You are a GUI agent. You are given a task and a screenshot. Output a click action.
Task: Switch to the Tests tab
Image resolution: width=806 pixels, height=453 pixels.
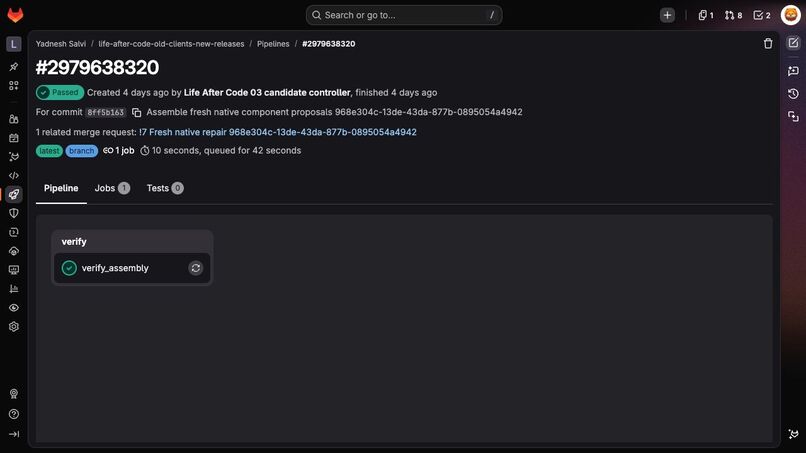(x=165, y=188)
